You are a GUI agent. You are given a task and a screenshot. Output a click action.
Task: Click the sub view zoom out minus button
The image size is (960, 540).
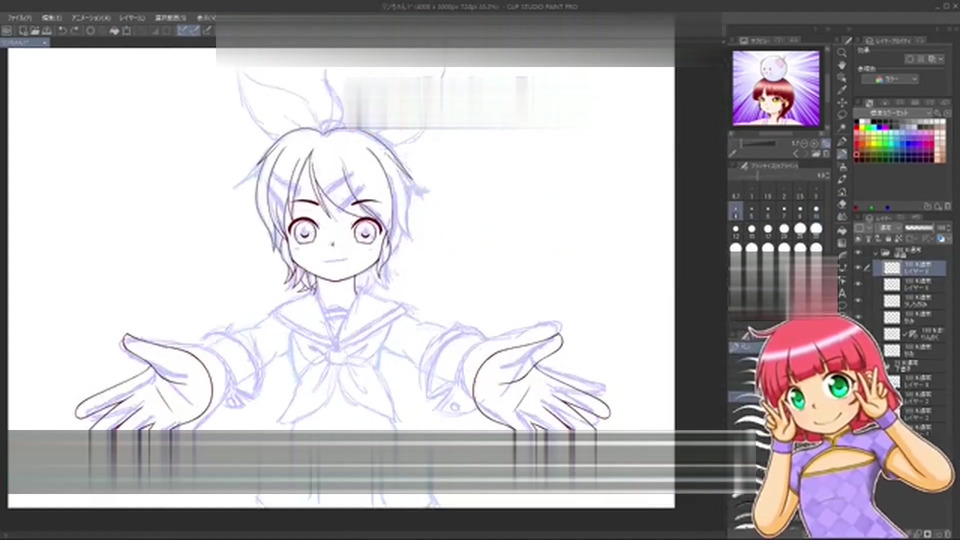pyautogui.click(x=804, y=143)
